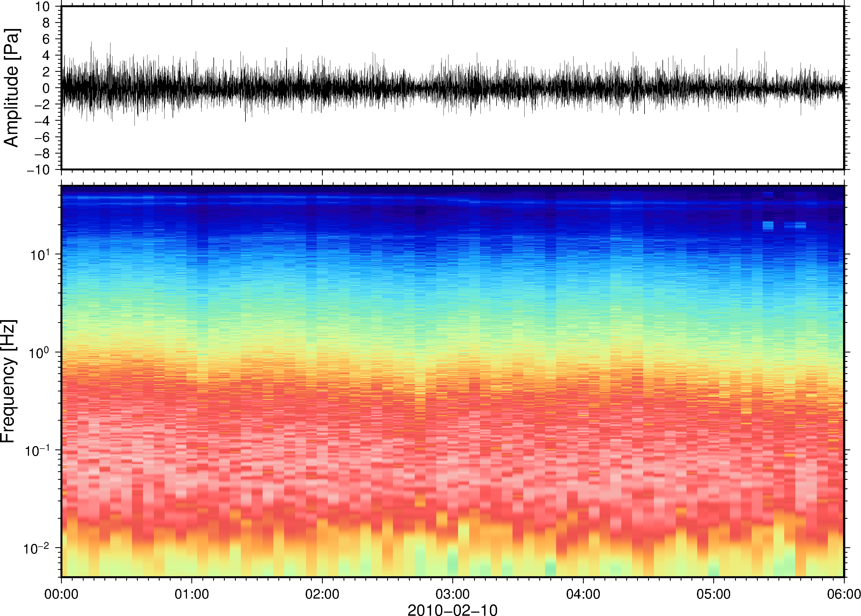Click the amplitude tick label '-6'
The width and height of the screenshot is (861, 616).
[x=43, y=137]
